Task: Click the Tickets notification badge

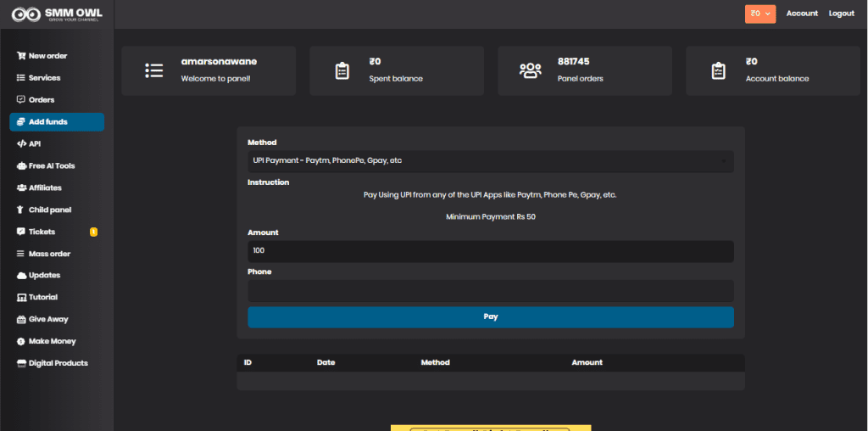Action: point(93,232)
